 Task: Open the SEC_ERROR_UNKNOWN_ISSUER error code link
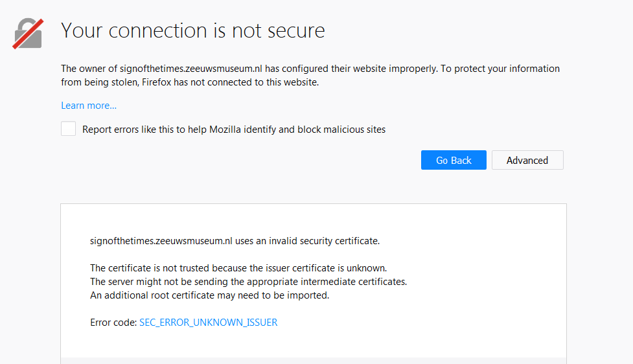(x=208, y=323)
